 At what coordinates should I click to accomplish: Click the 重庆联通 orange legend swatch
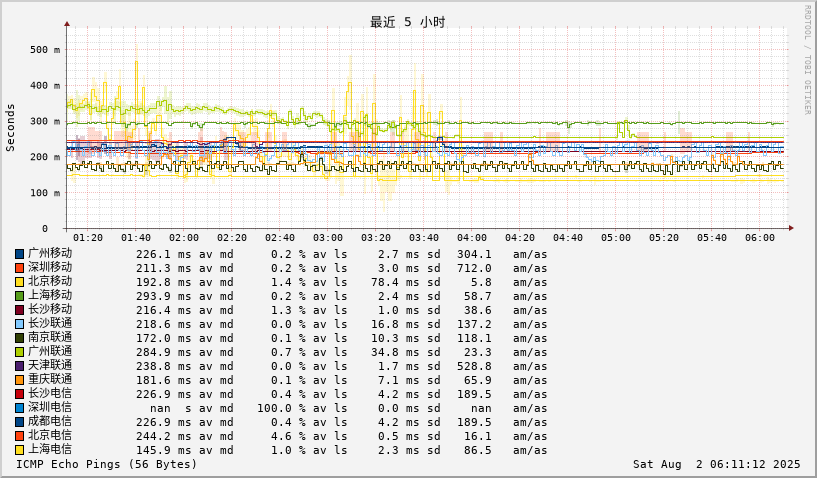(19, 381)
